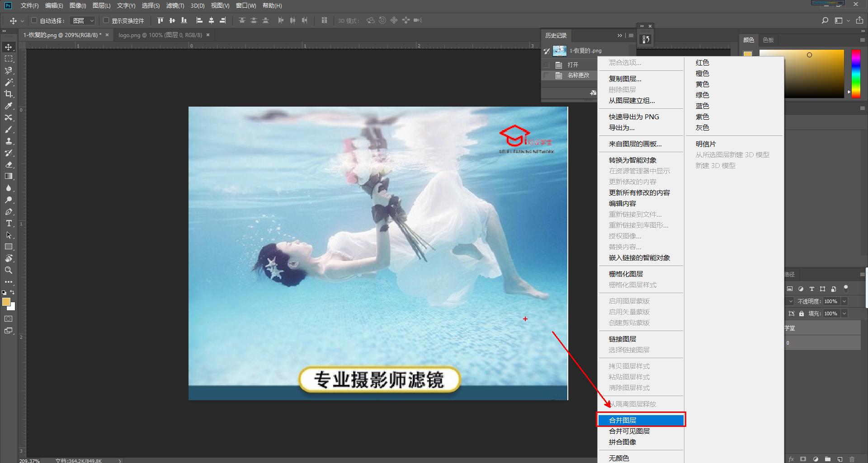
Task: Open the History panel icon
Action: point(645,38)
